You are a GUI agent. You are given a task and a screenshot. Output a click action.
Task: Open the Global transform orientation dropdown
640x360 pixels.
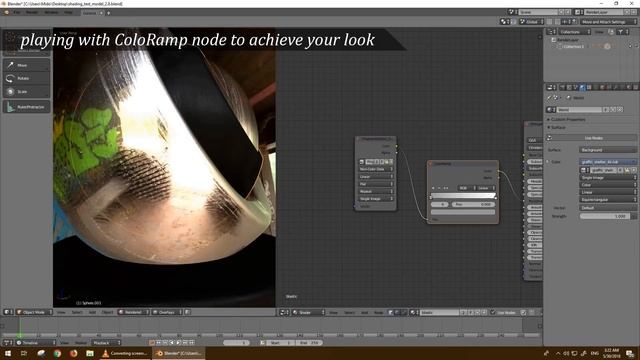coord(531,22)
